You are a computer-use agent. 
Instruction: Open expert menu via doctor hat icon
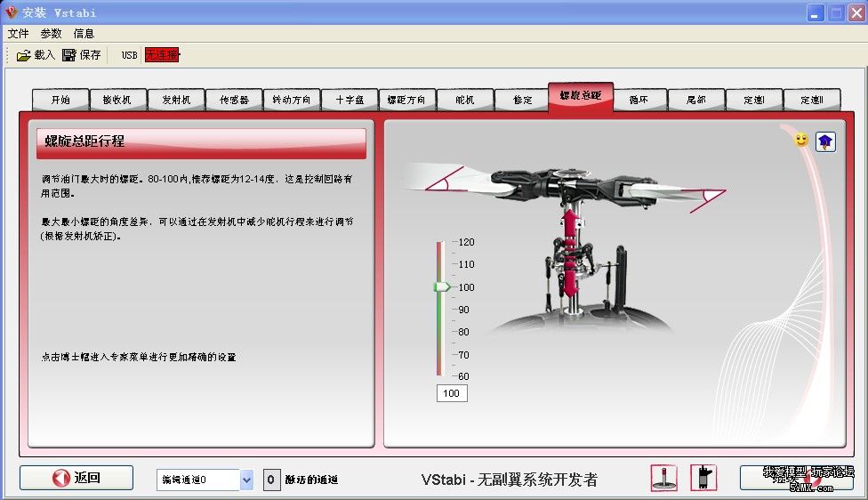pyautogui.click(x=825, y=141)
